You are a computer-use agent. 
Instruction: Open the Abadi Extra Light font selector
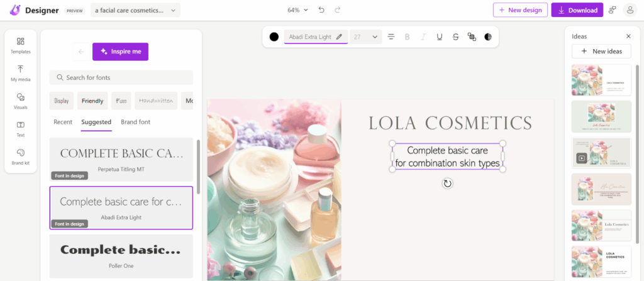[316, 37]
